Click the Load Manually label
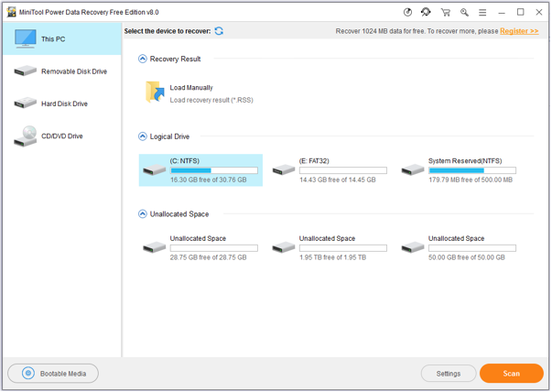Viewport: 552px width, 392px height. click(191, 87)
